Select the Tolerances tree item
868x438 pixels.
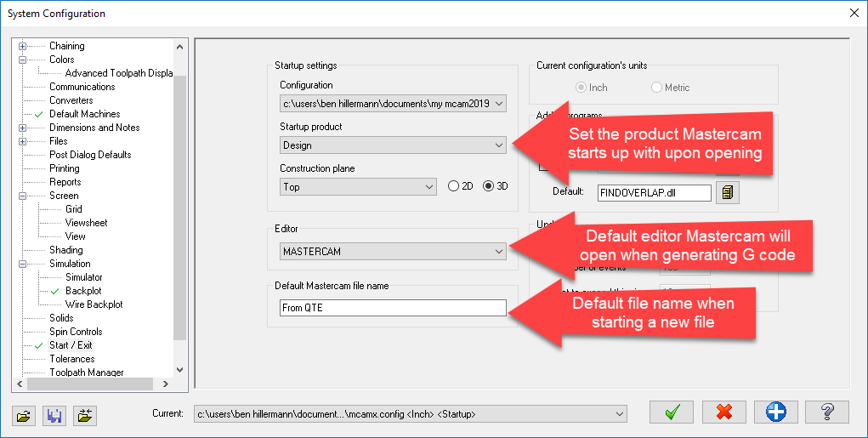pos(72,359)
